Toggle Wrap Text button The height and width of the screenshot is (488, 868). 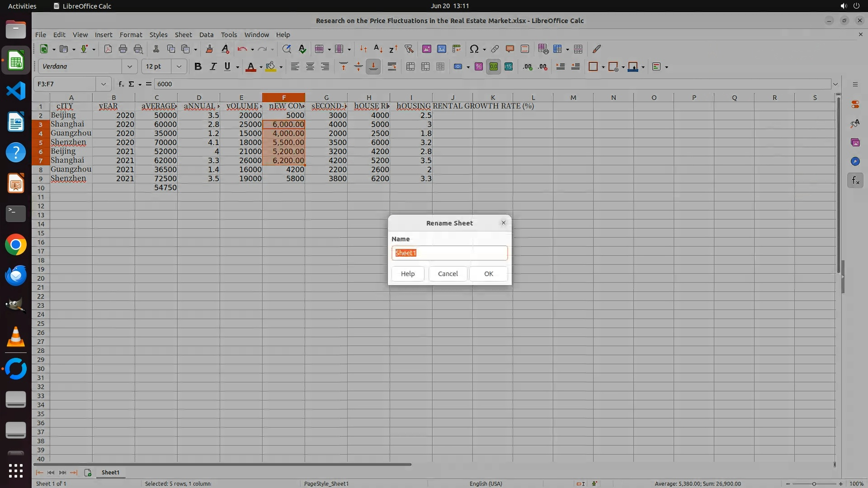(392, 67)
